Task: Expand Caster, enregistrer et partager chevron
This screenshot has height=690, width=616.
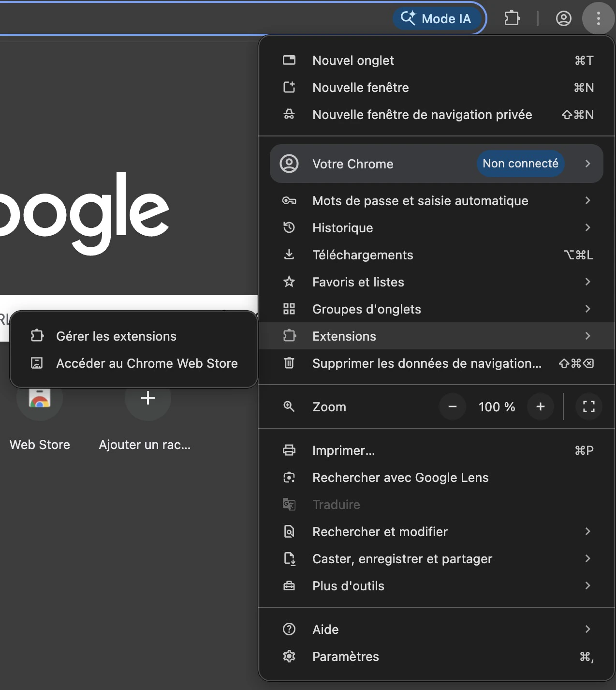Action: click(587, 558)
